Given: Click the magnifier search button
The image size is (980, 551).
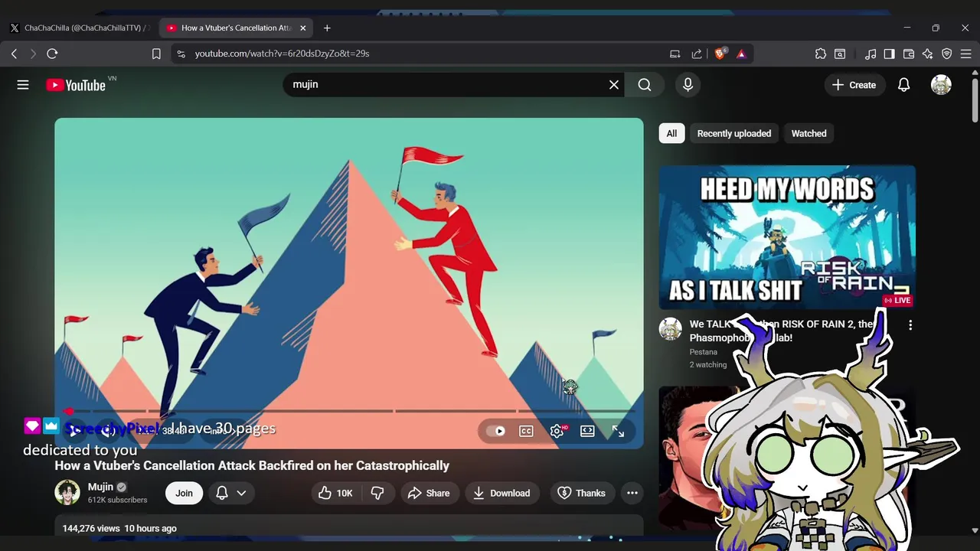Looking at the screenshot, I should (x=645, y=85).
